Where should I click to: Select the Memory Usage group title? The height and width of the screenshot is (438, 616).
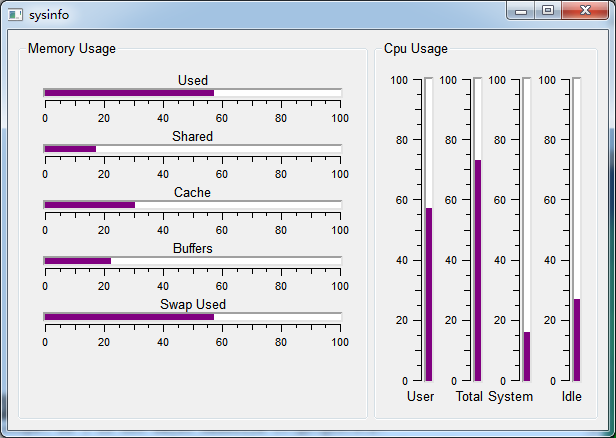pyautogui.click(x=72, y=48)
